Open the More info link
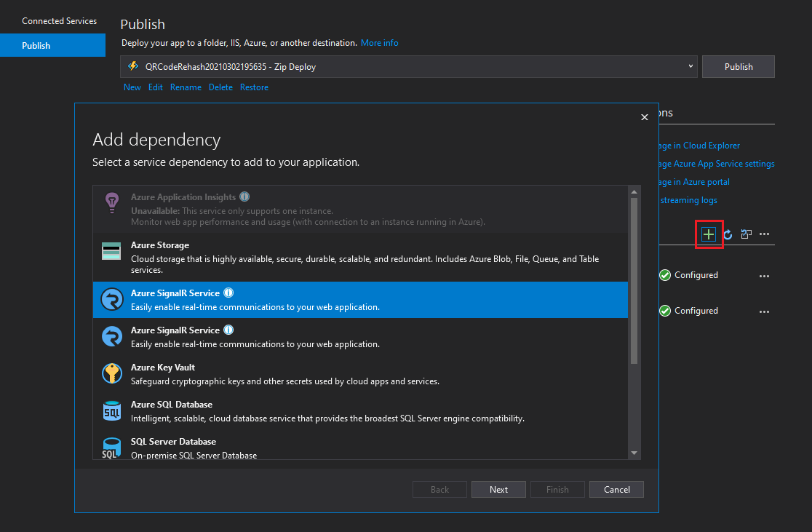 (x=380, y=43)
